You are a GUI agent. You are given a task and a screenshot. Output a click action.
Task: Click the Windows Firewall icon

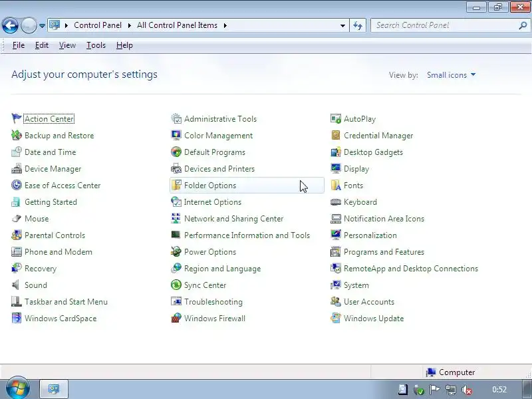pyautogui.click(x=176, y=319)
